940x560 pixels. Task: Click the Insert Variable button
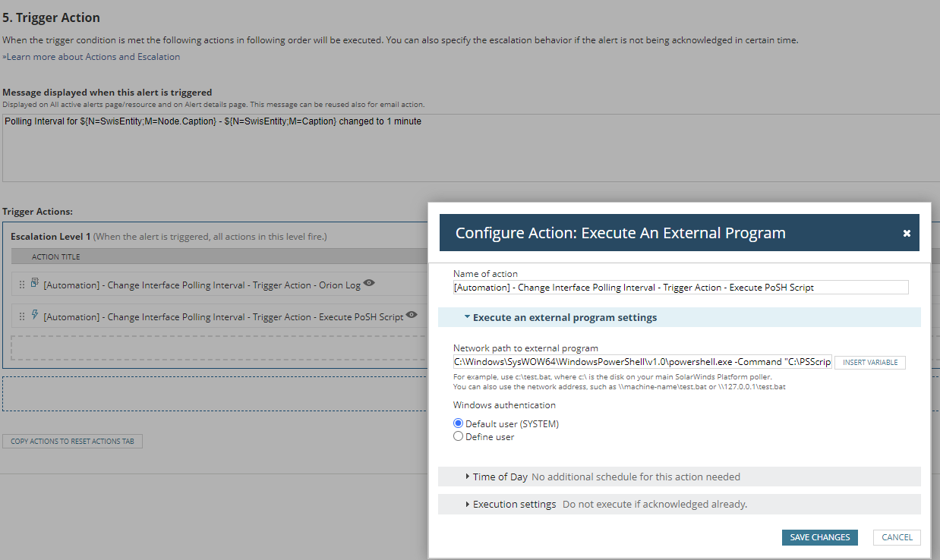coord(869,363)
